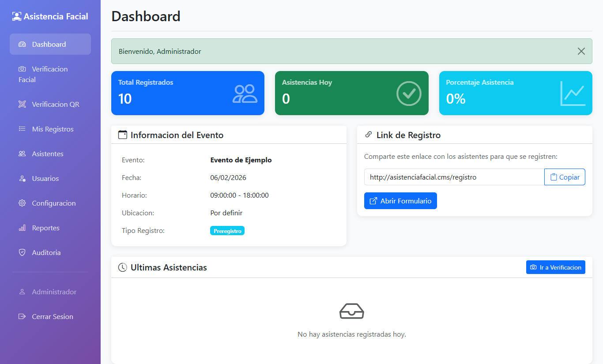Click the Preregistro badge

[227, 231]
